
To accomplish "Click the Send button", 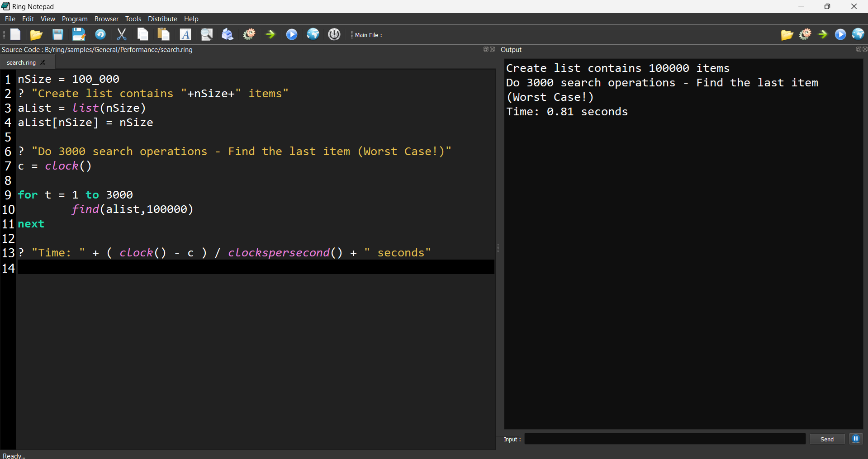I will pos(827,439).
